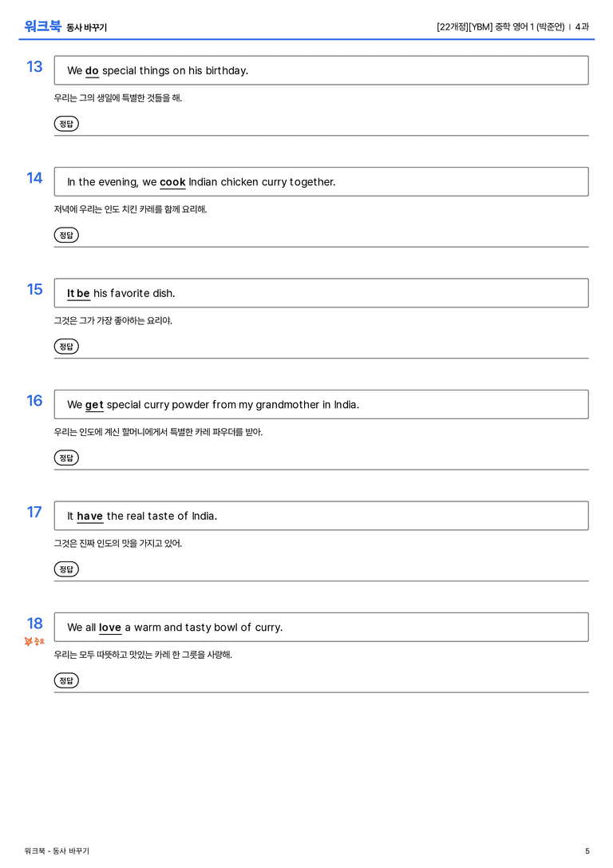
Task: Click the 워크북 title in header
Action: tap(42, 26)
